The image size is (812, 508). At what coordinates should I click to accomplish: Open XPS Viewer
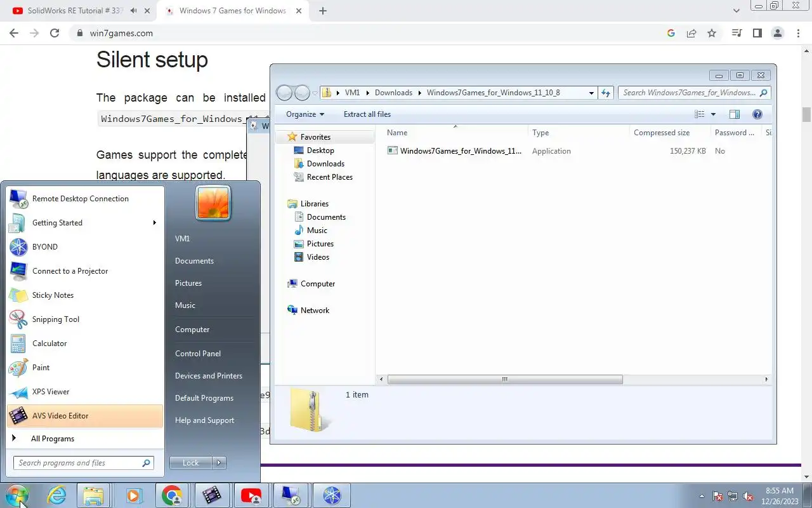click(x=85, y=392)
